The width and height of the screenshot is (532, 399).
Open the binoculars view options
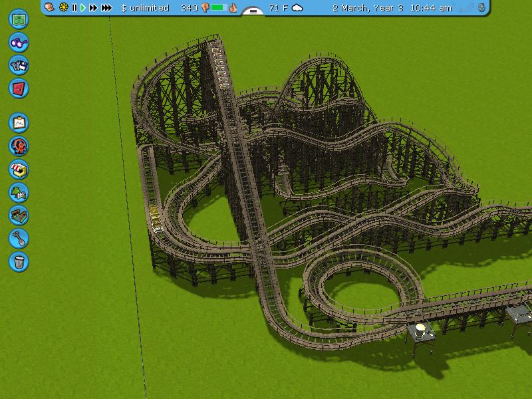coord(19,43)
